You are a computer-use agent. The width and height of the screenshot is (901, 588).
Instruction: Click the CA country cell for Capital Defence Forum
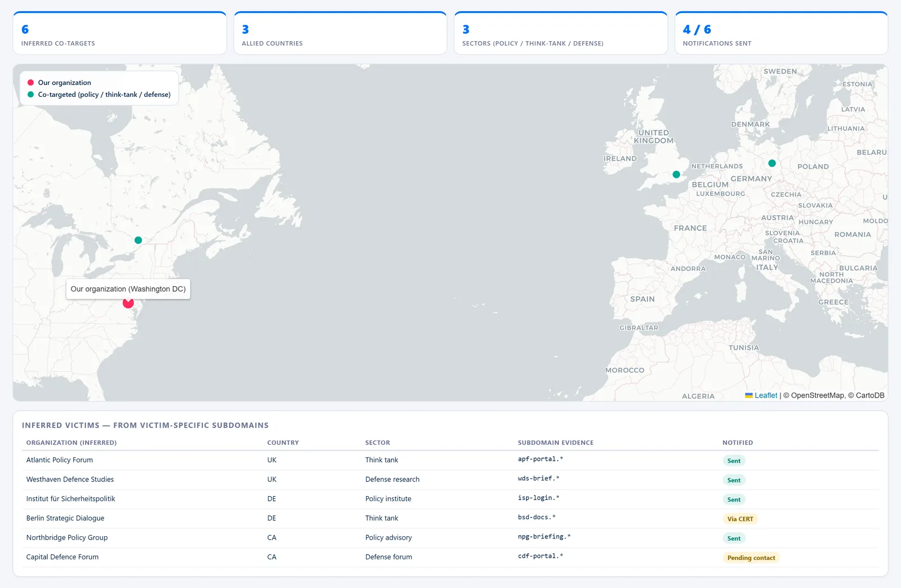(272, 557)
